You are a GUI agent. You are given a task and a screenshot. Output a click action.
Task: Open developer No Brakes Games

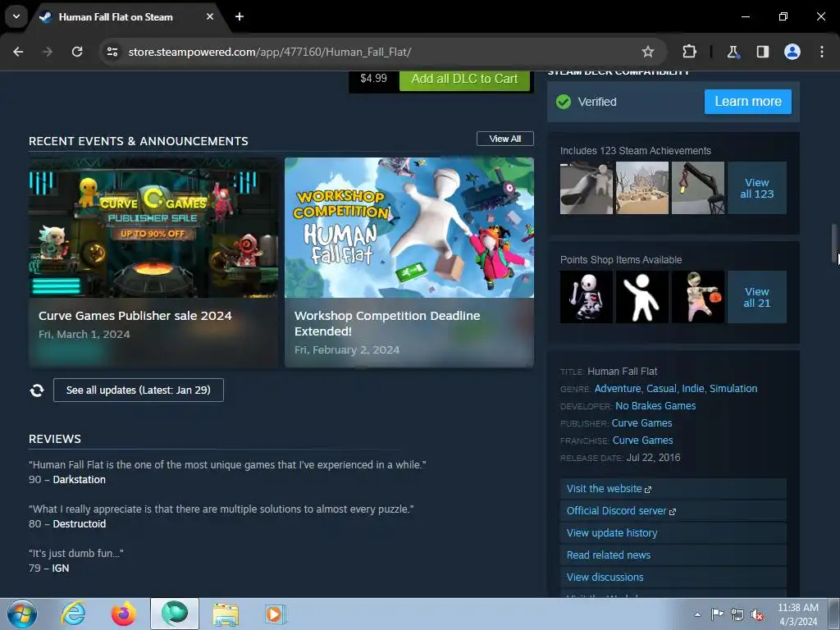655,405
